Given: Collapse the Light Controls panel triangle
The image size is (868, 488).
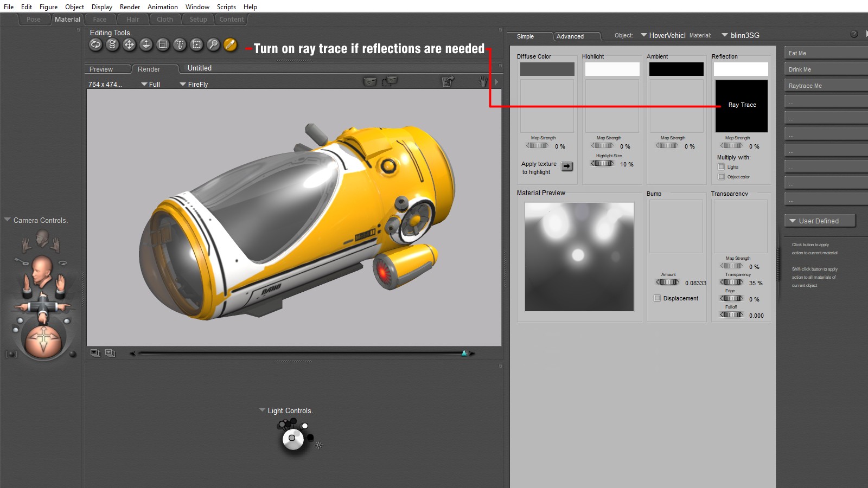Looking at the screenshot, I should click(x=262, y=410).
